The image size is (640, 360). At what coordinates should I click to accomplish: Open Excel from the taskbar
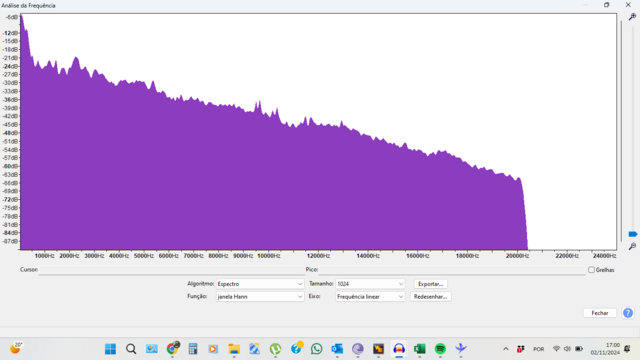(x=420, y=349)
